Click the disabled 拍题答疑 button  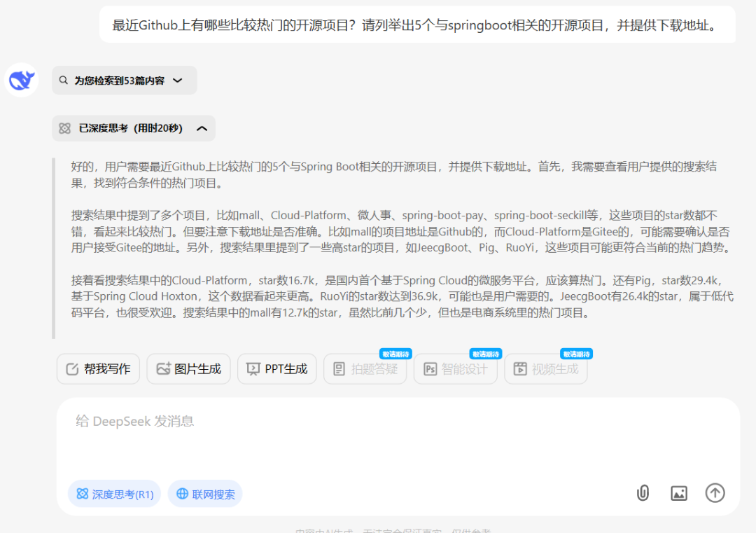365,369
